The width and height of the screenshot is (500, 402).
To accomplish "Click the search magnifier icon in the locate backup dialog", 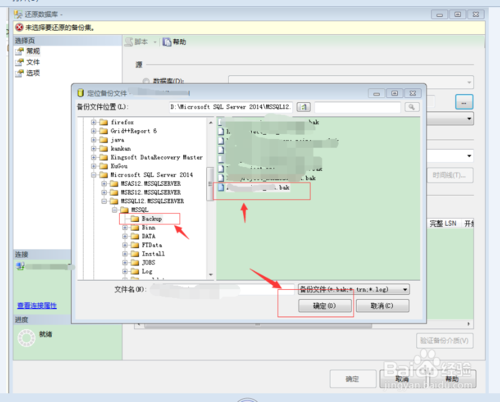I will point(412,107).
